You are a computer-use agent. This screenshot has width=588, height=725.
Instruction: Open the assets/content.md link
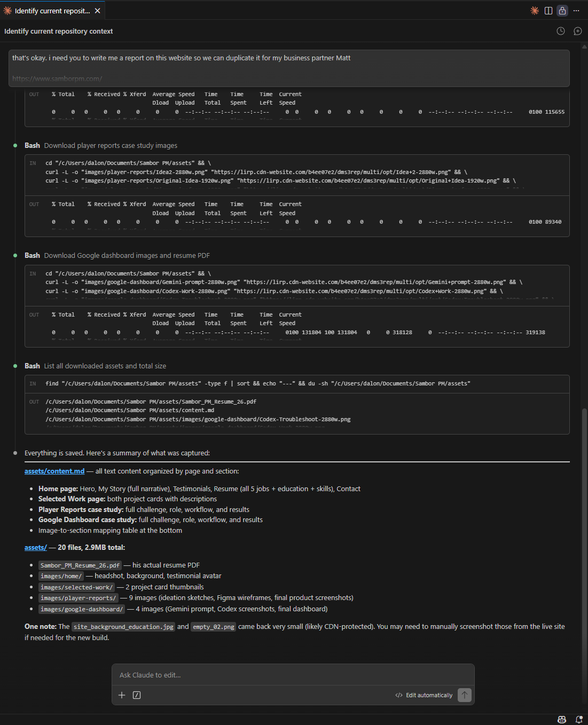tap(54, 471)
